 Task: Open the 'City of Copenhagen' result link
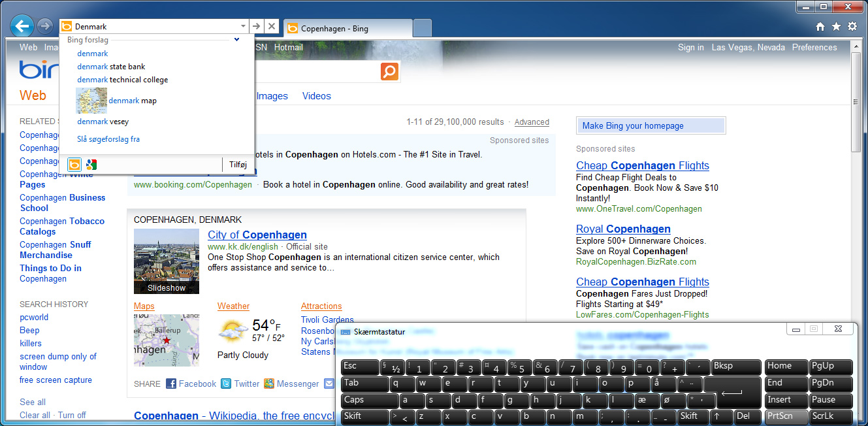257,235
